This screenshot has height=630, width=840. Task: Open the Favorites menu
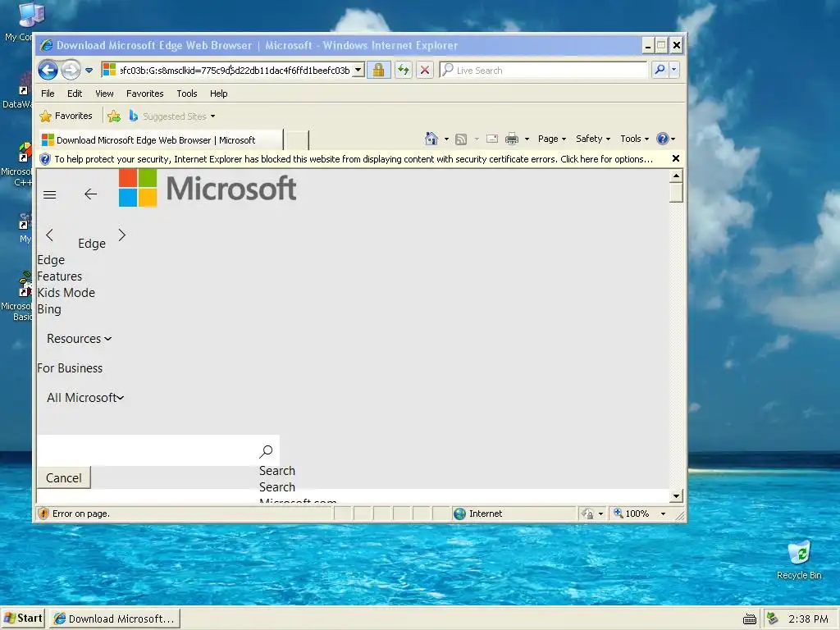144,94
